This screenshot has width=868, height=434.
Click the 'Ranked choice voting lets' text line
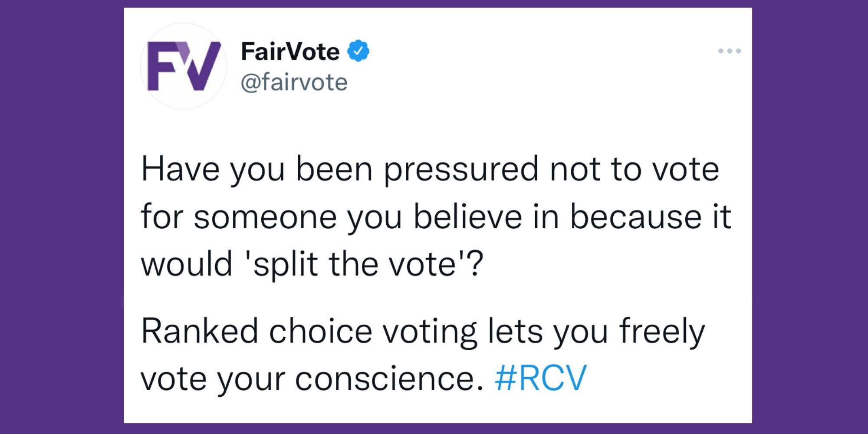[x=423, y=333]
